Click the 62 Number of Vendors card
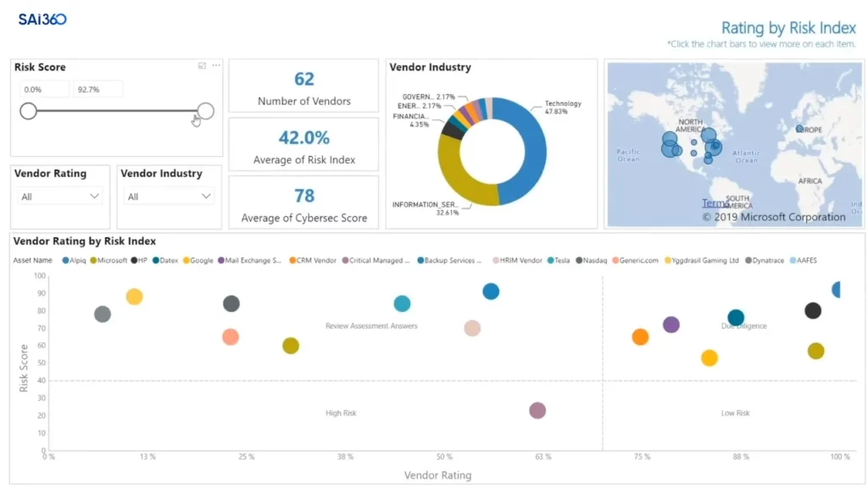 pyautogui.click(x=304, y=86)
